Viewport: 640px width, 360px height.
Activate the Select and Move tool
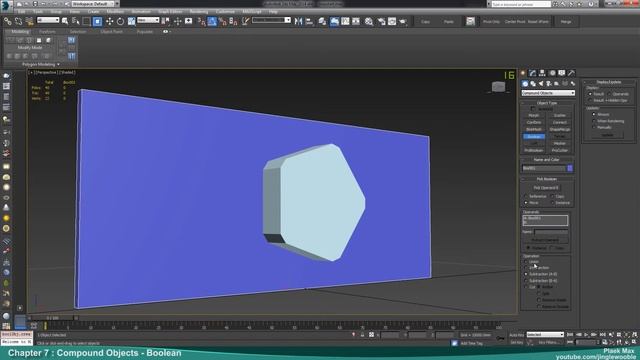click(x=109, y=21)
